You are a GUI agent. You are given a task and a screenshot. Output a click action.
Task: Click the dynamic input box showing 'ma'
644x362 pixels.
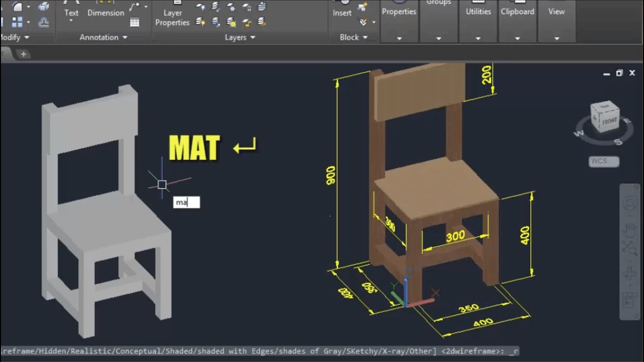(187, 202)
